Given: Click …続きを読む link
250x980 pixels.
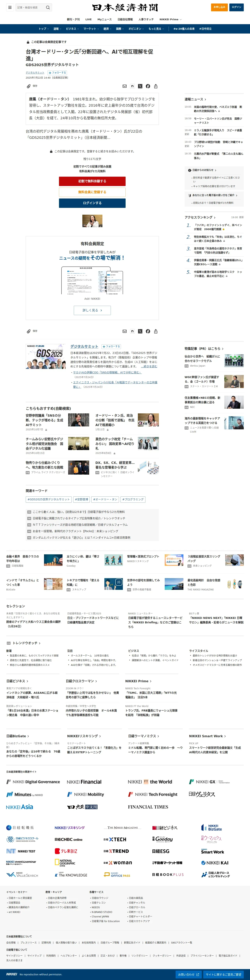Looking at the screenshot, I should 149,366.
